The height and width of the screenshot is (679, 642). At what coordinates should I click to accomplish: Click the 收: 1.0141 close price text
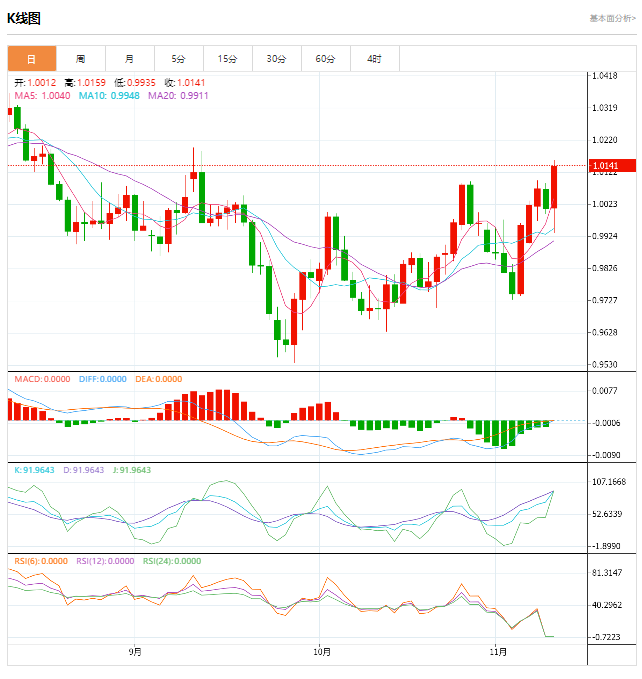coord(185,82)
